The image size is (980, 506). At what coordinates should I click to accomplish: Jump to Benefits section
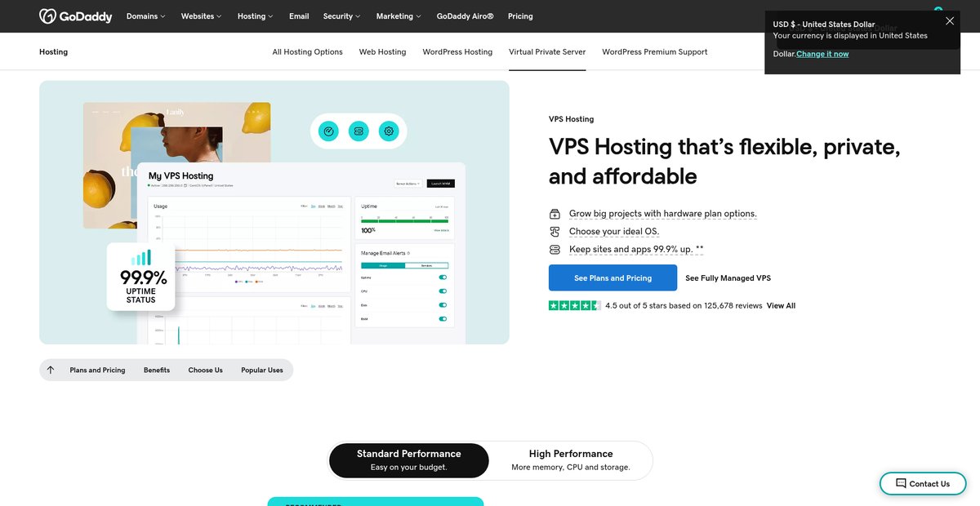pyautogui.click(x=157, y=371)
